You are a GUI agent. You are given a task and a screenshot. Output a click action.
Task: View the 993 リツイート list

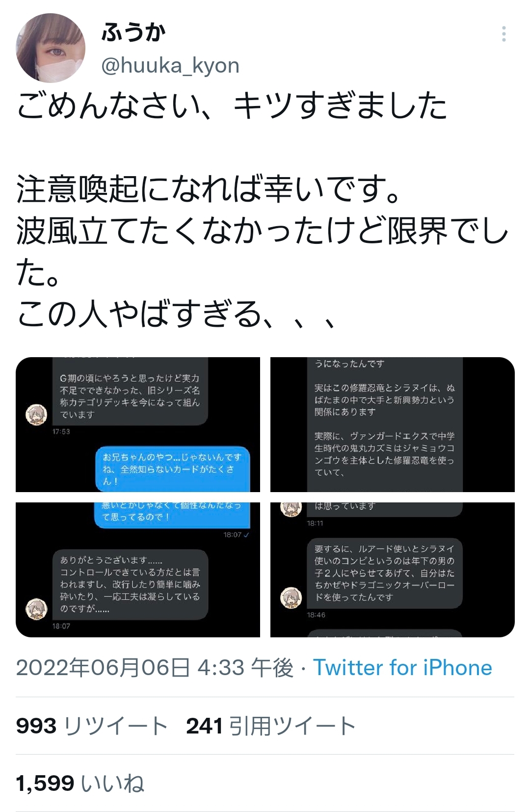[92, 726]
